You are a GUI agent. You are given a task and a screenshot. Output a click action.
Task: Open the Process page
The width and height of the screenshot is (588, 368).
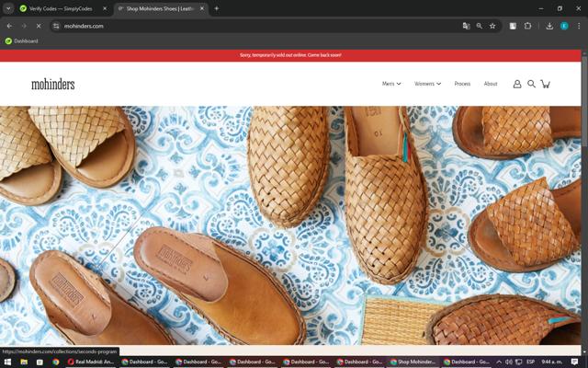click(462, 84)
